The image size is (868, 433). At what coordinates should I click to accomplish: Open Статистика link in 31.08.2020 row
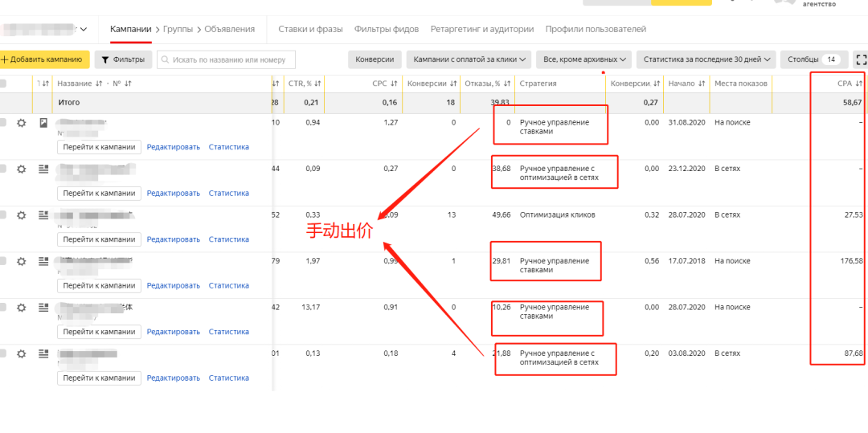point(228,147)
